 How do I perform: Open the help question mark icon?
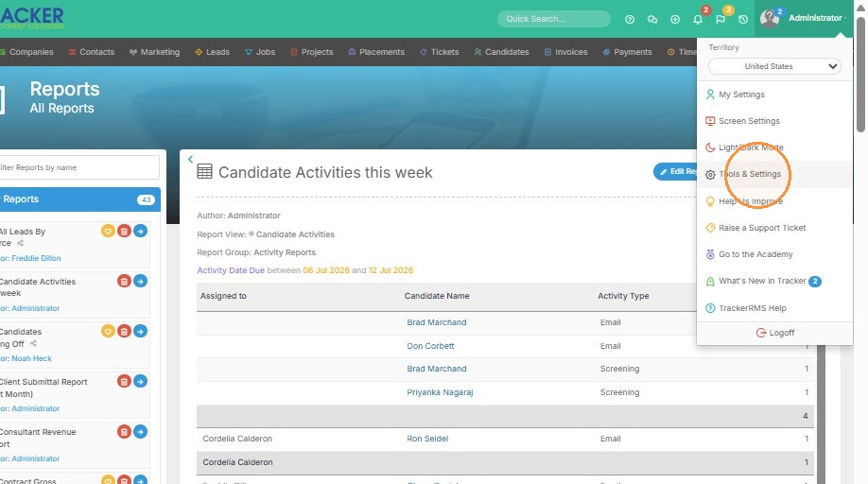pos(630,19)
